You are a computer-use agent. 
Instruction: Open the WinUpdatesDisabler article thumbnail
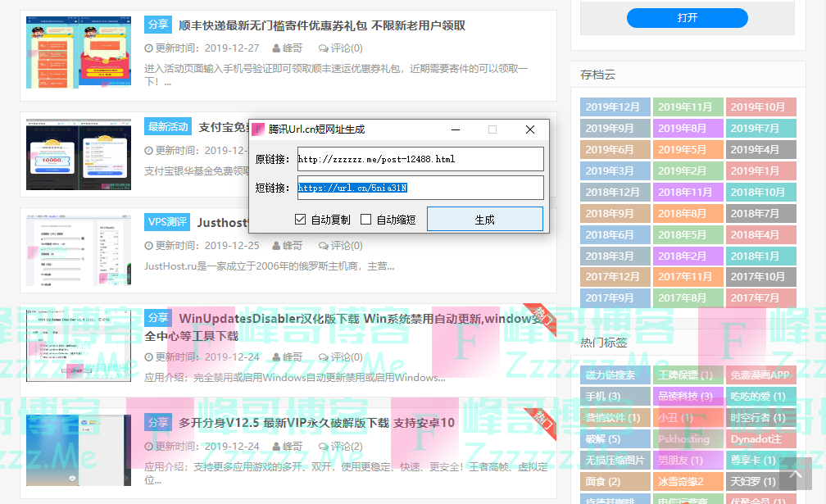coord(79,346)
